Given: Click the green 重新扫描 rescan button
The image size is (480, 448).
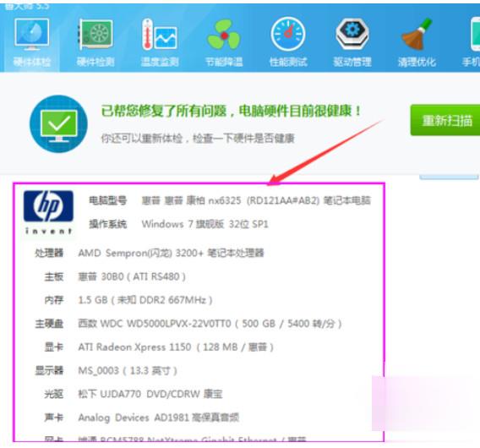Looking at the screenshot, I should [445, 120].
